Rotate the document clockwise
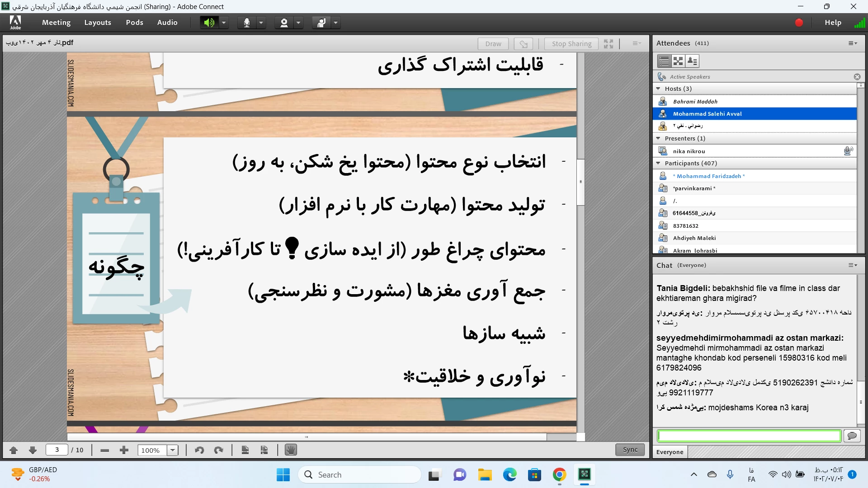Viewport: 868px width, 488px height. coord(219,450)
